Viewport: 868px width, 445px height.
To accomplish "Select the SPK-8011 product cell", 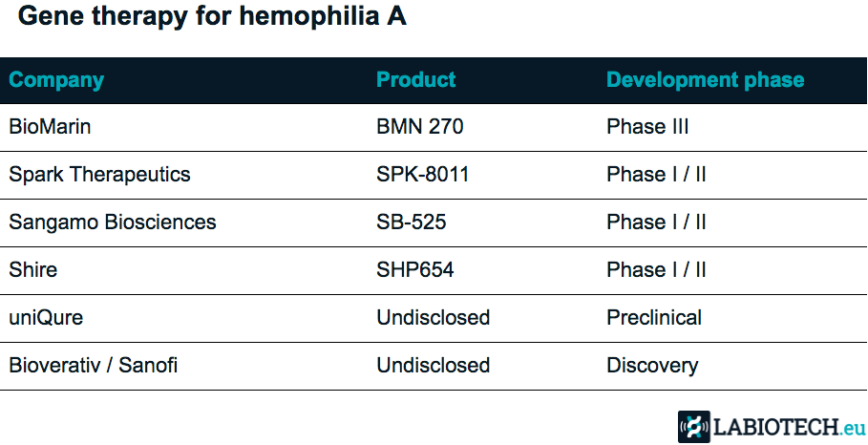I will click(x=422, y=175).
